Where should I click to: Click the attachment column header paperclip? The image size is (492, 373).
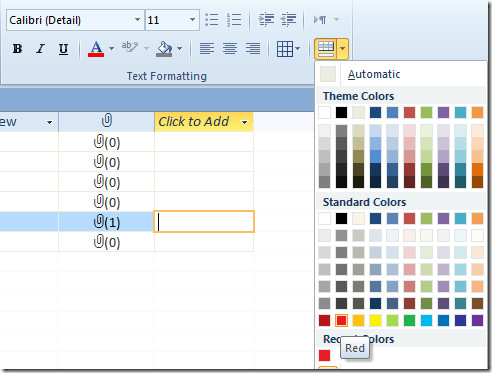[x=106, y=121]
